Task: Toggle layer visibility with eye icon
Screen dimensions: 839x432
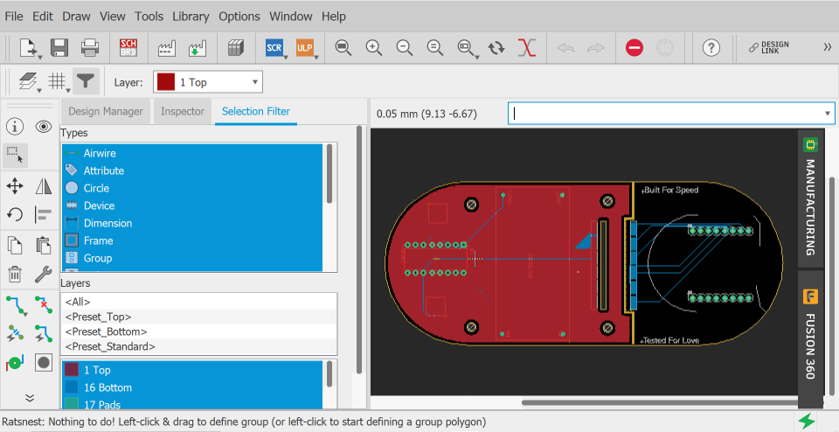Action: (x=44, y=127)
